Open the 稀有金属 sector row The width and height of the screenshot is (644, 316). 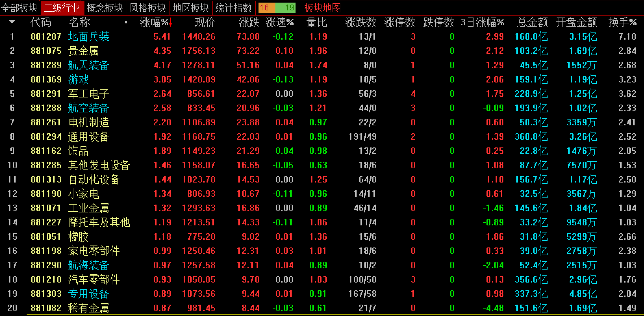pyautogui.click(x=322, y=308)
